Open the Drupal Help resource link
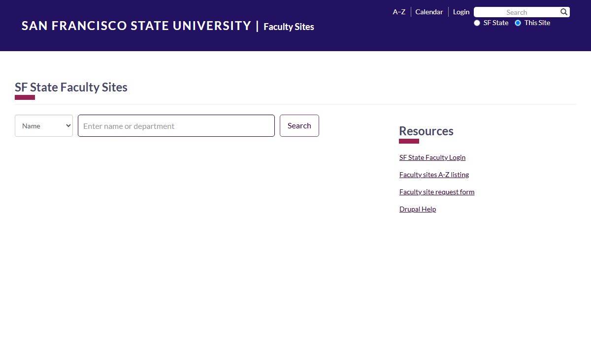 click(x=418, y=209)
